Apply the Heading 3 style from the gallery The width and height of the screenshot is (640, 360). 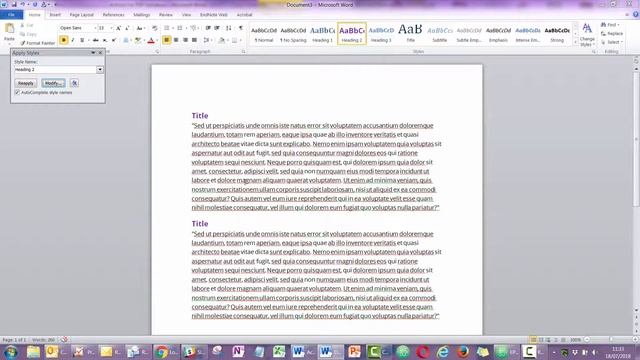tap(381, 34)
